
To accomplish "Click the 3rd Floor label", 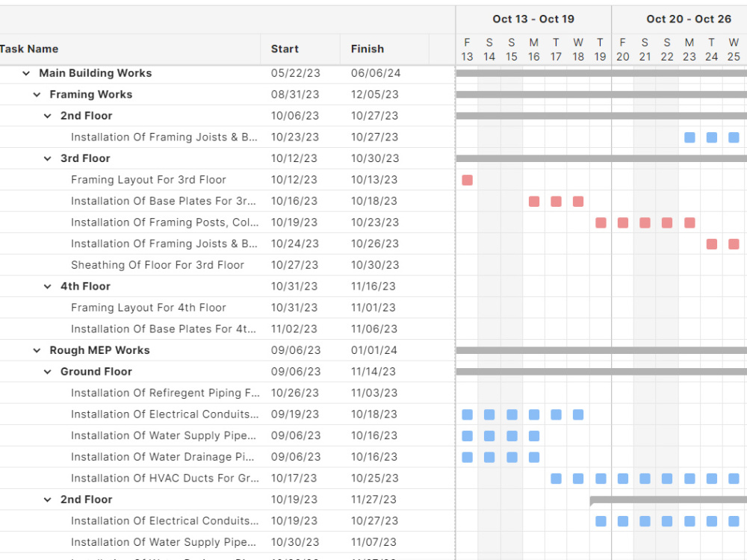I will (85, 158).
